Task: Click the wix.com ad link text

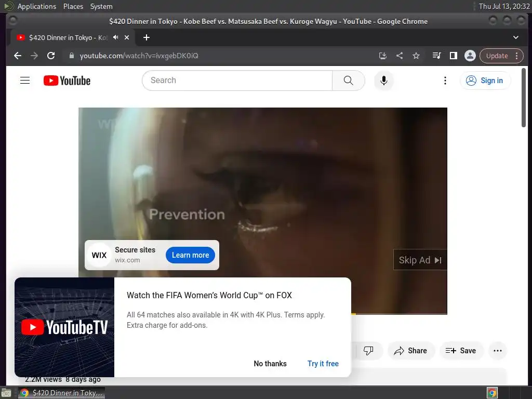Action: pos(127,260)
